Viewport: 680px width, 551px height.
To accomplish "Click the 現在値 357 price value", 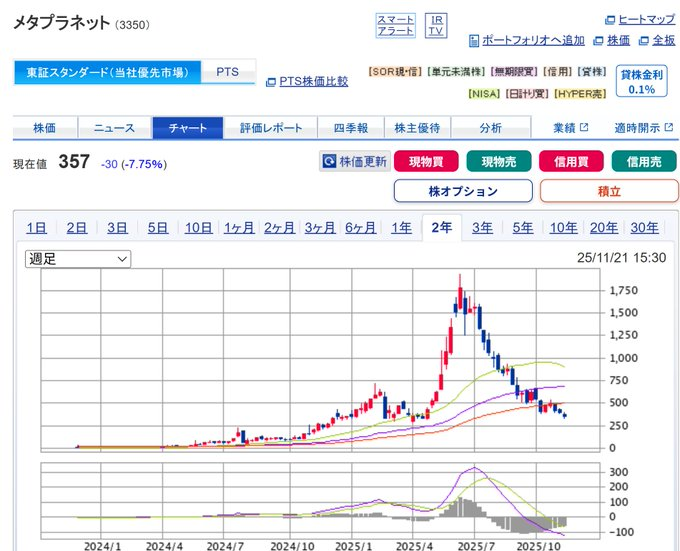I will 74,162.
